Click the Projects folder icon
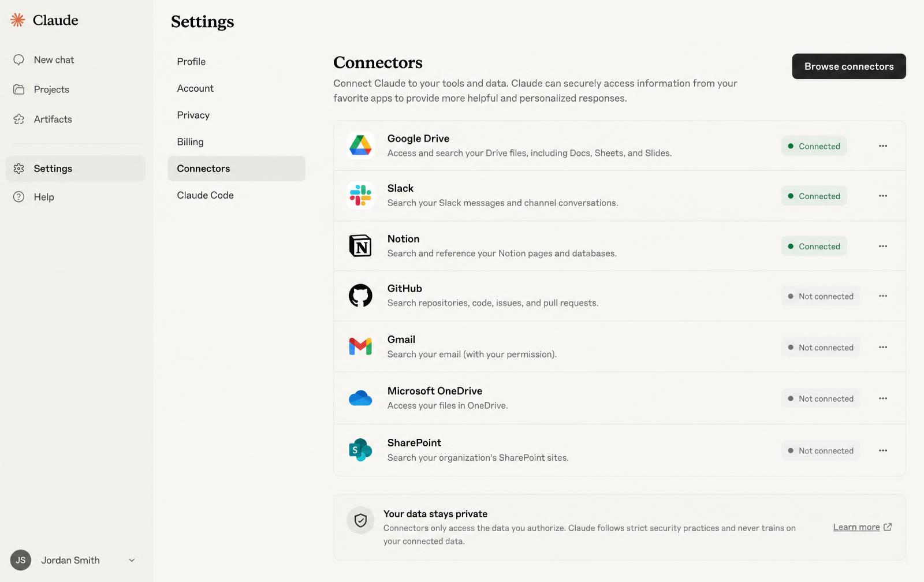 pos(18,89)
